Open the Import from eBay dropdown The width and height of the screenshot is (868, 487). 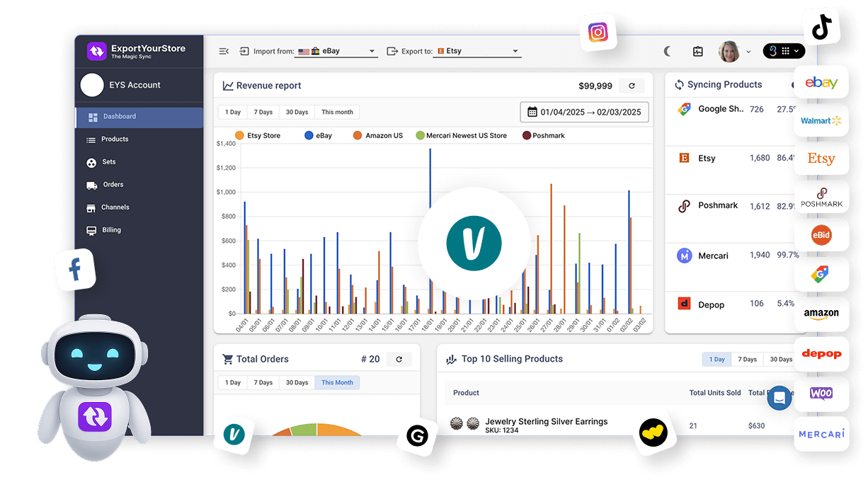[337, 51]
